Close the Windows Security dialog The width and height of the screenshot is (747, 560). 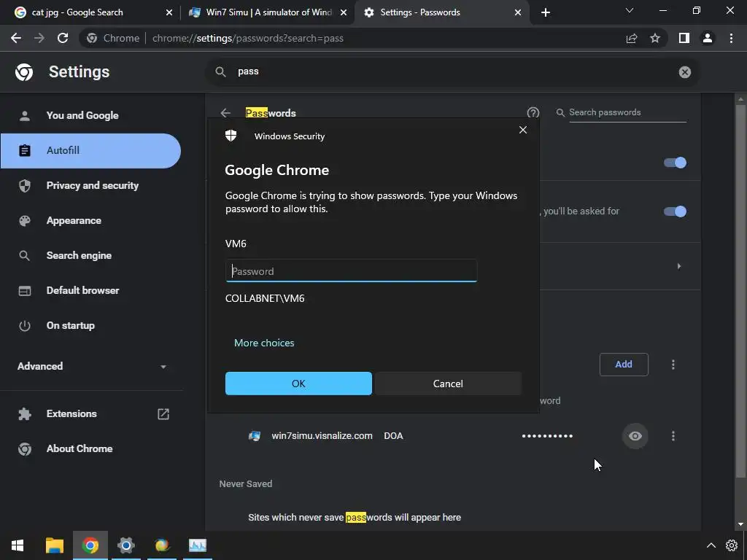point(522,130)
